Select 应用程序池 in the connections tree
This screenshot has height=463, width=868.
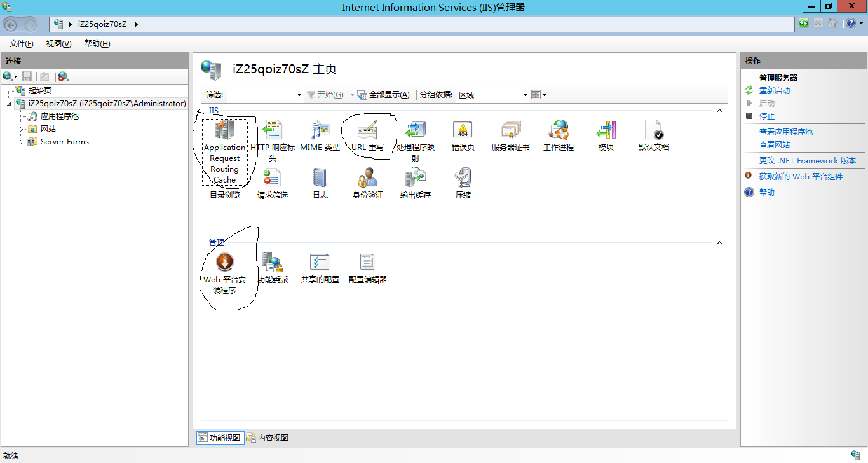(x=59, y=116)
